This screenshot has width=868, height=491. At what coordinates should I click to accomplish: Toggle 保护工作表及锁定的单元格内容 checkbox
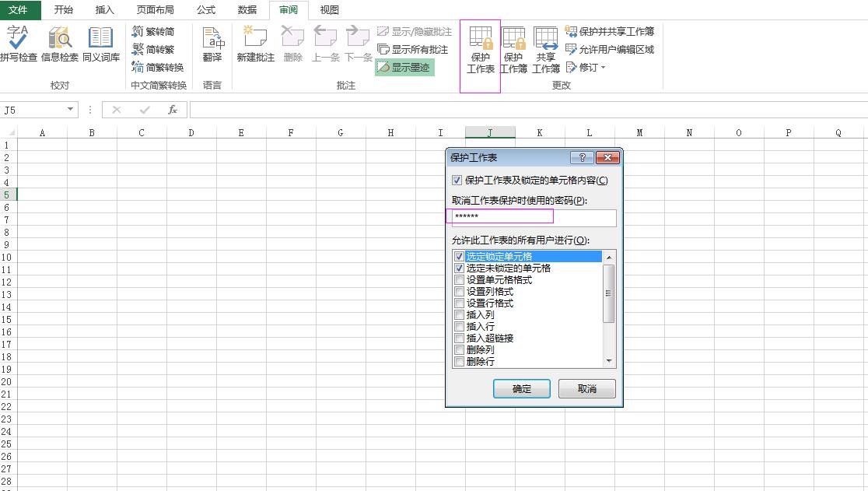(457, 181)
